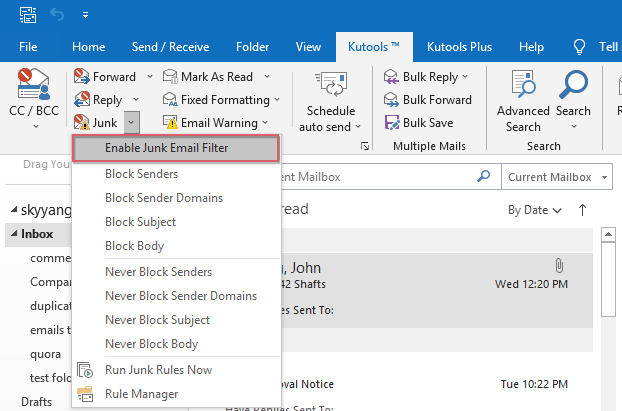Switch to the Home tab
The image size is (622, 411).
[x=88, y=47]
